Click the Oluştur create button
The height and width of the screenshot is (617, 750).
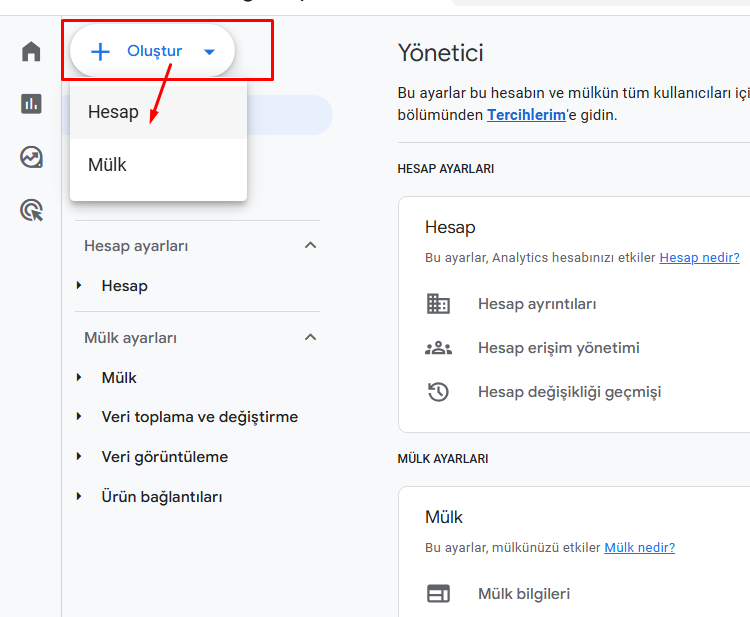(x=152, y=51)
